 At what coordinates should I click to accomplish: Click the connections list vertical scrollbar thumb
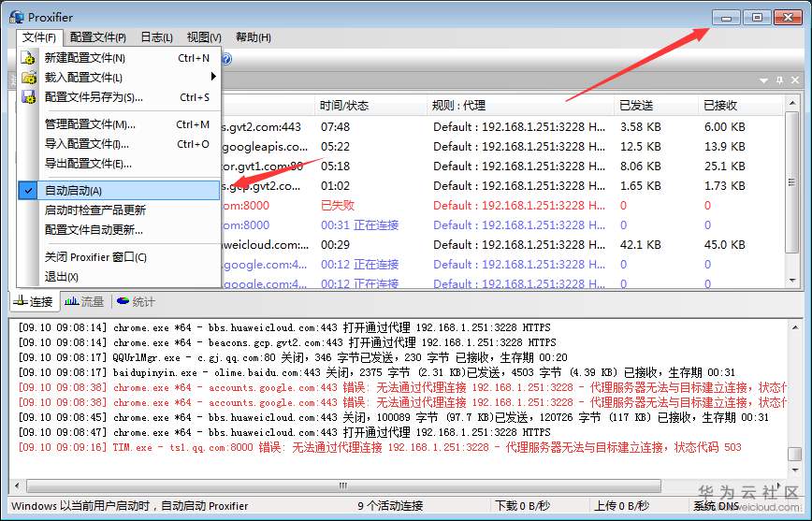tap(791, 181)
